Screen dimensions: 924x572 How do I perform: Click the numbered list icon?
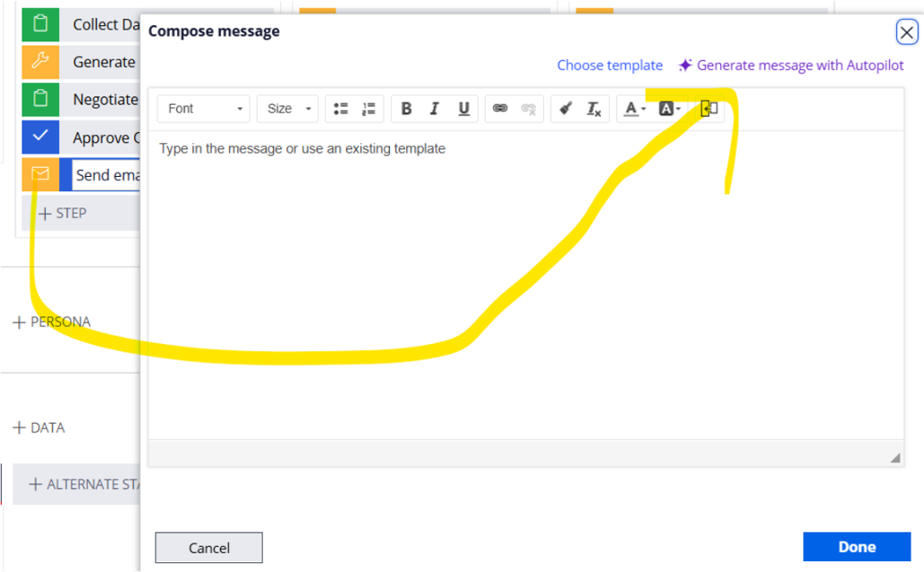click(367, 108)
